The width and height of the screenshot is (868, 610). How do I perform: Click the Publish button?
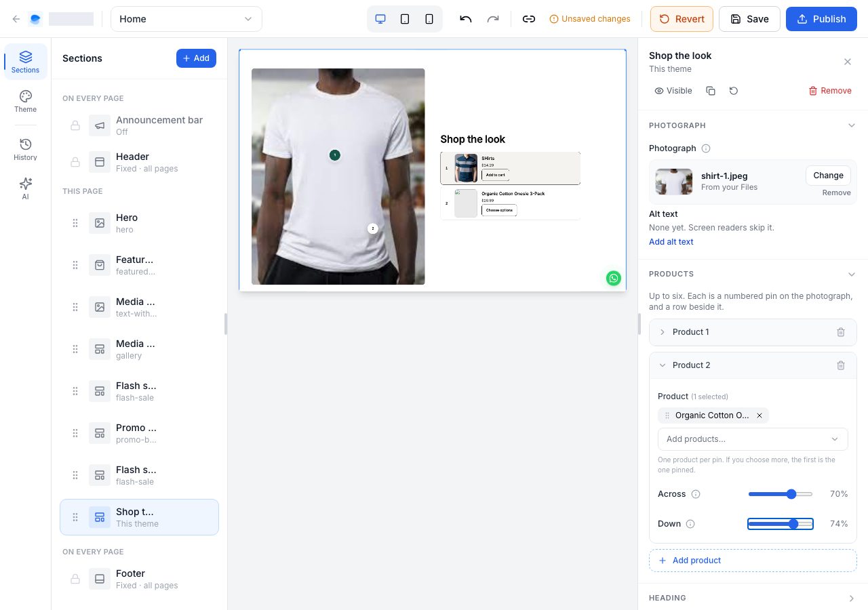pos(821,19)
